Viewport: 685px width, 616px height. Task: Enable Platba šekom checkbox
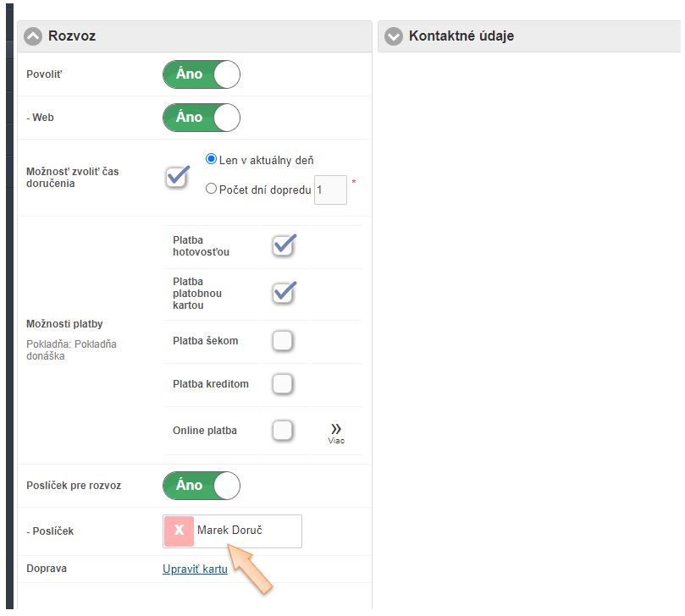(x=283, y=341)
